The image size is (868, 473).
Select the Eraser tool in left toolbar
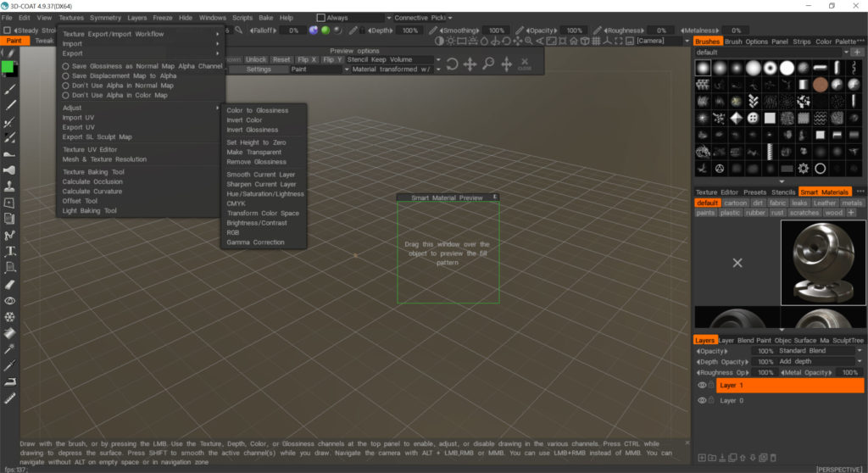9,284
